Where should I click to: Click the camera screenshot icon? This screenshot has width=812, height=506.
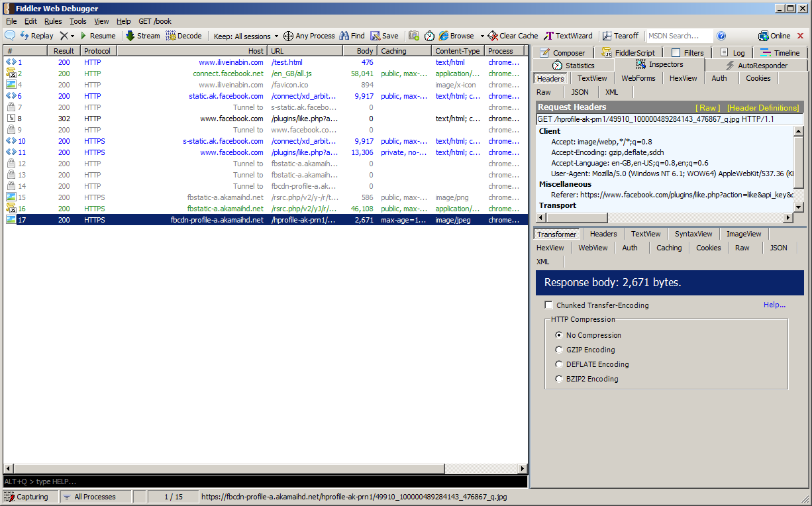pos(414,36)
